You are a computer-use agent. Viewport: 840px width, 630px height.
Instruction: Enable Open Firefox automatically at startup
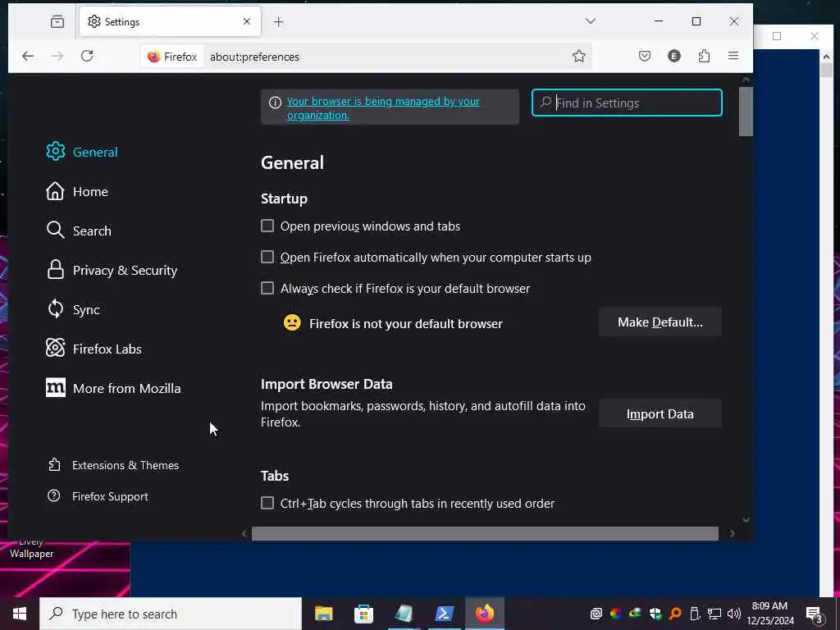[267, 257]
